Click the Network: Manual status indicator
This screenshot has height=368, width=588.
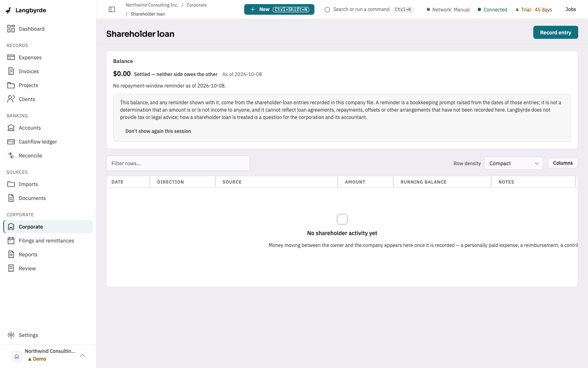click(448, 9)
